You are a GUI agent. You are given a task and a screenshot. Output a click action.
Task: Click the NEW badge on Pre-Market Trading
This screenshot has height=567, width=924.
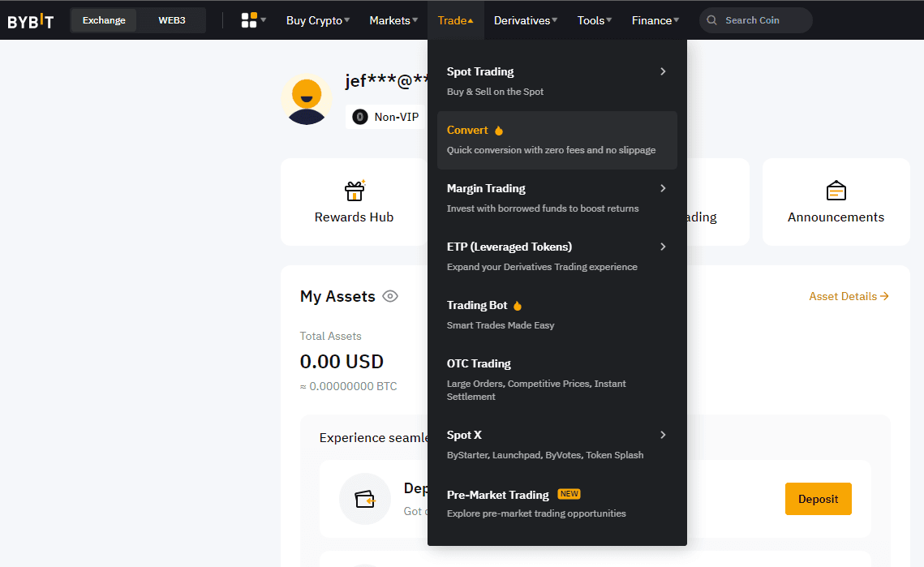[569, 494]
